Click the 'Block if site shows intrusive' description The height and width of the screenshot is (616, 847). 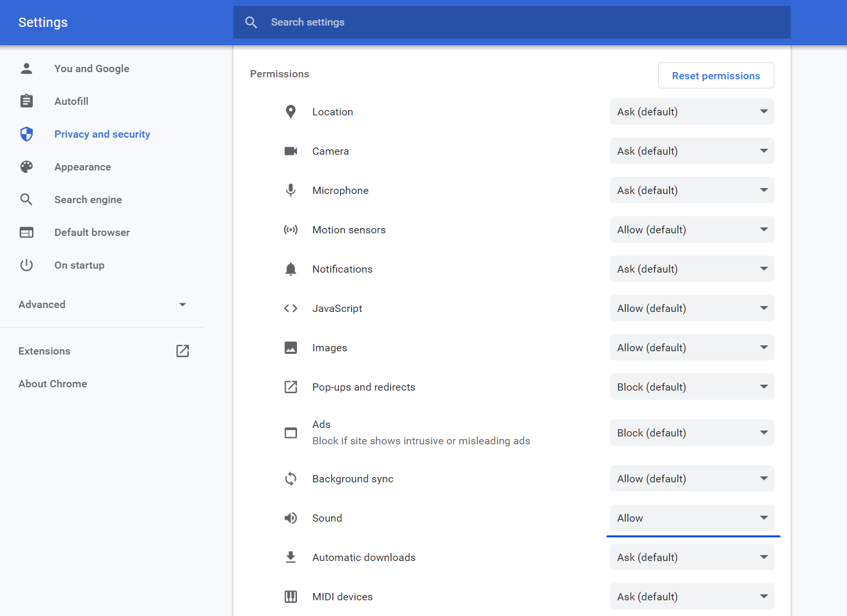click(x=421, y=440)
